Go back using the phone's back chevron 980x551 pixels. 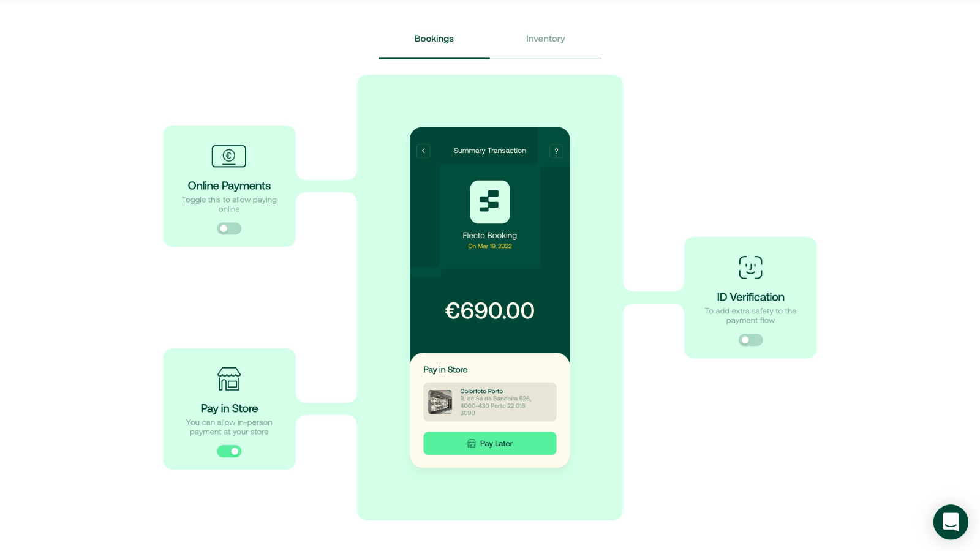pyautogui.click(x=423, y=151)
